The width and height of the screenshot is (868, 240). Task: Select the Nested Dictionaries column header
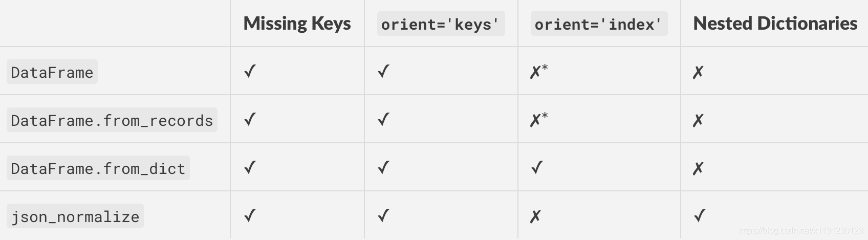point(775,24)
